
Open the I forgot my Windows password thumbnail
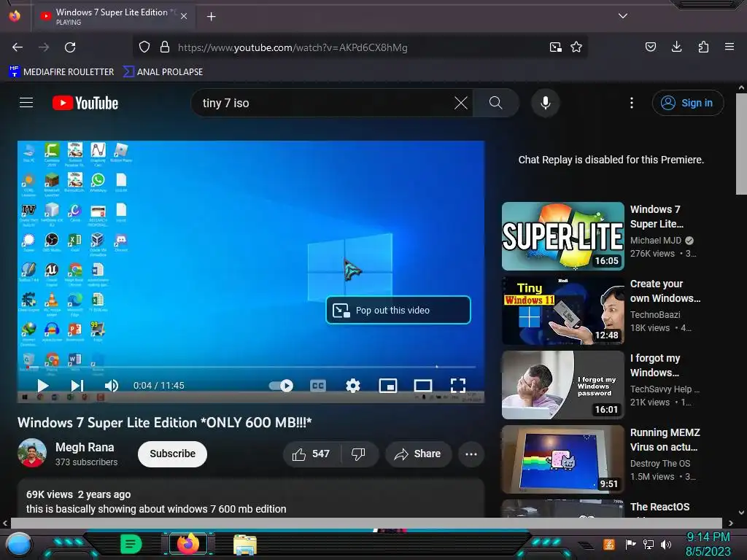tap(563, 385)
